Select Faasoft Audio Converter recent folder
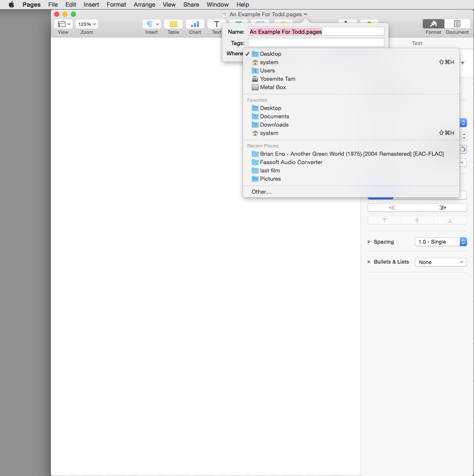 [351, 162]
